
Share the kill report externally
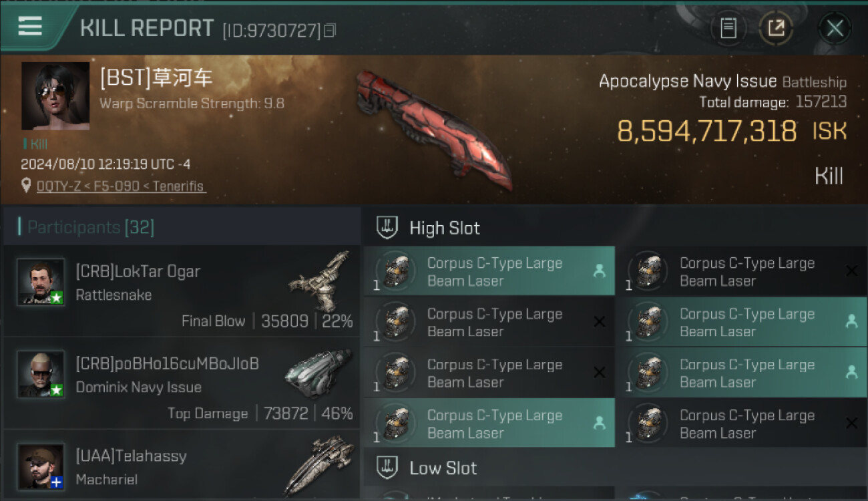point(776,28)
